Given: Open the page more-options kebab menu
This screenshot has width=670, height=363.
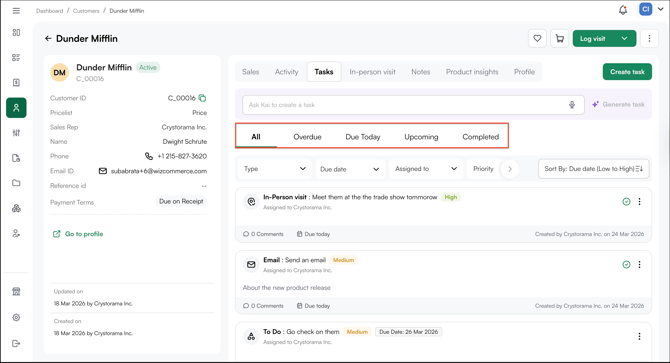Looking at the screenshot, I should (649, 38).
